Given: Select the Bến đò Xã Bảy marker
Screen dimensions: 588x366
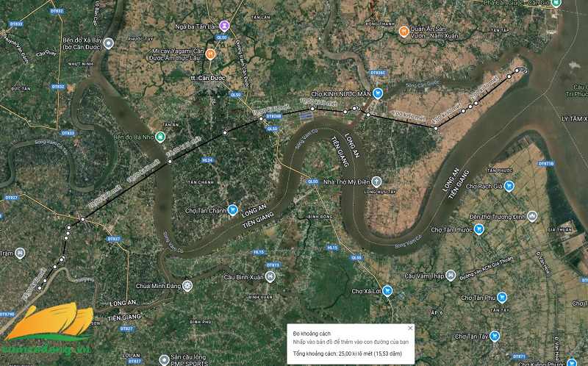Looking at the screenshot, I should coord(108,43).
